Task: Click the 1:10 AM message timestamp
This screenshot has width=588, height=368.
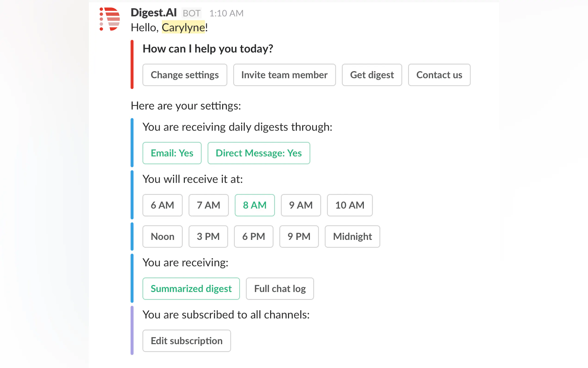Action: pyautogui.click(x=226, y=13)
